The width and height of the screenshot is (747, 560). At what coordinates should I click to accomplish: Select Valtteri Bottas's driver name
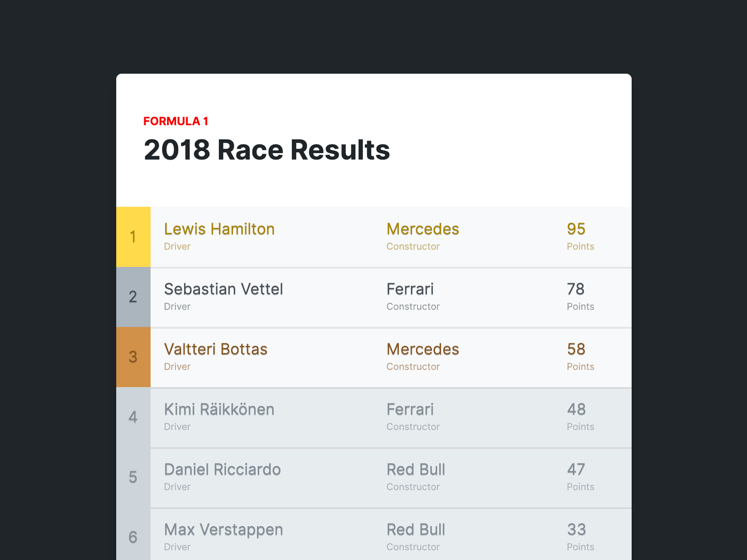tap(216, 349)
